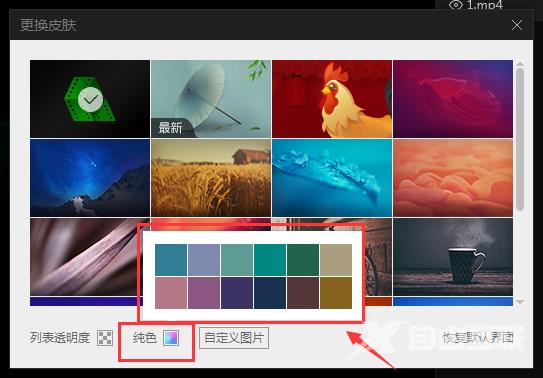543x378 pixels.
Task: Choose the orange clouds skin
Action: point(453,178)
